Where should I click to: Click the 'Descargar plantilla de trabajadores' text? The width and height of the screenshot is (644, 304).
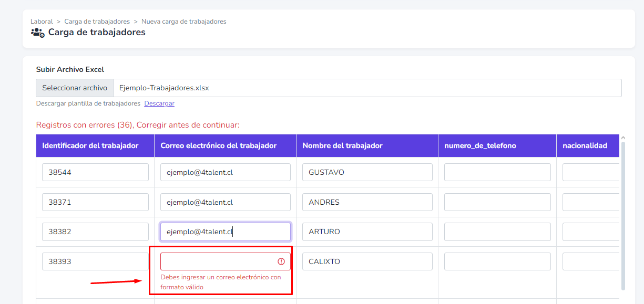[x=88, y=103]
